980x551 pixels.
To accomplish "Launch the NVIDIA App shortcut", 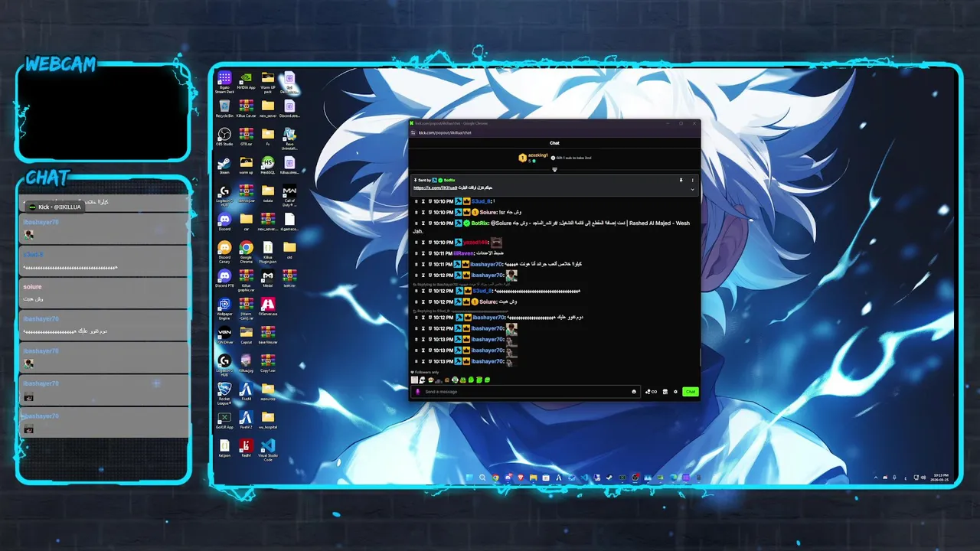I will (x=246, y=81).
